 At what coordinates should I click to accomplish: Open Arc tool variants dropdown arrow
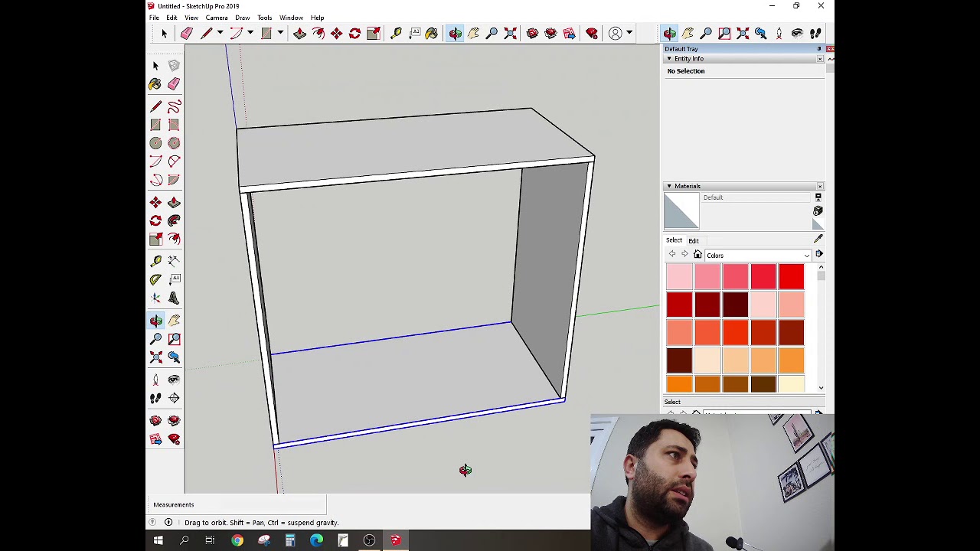point(250,33)
